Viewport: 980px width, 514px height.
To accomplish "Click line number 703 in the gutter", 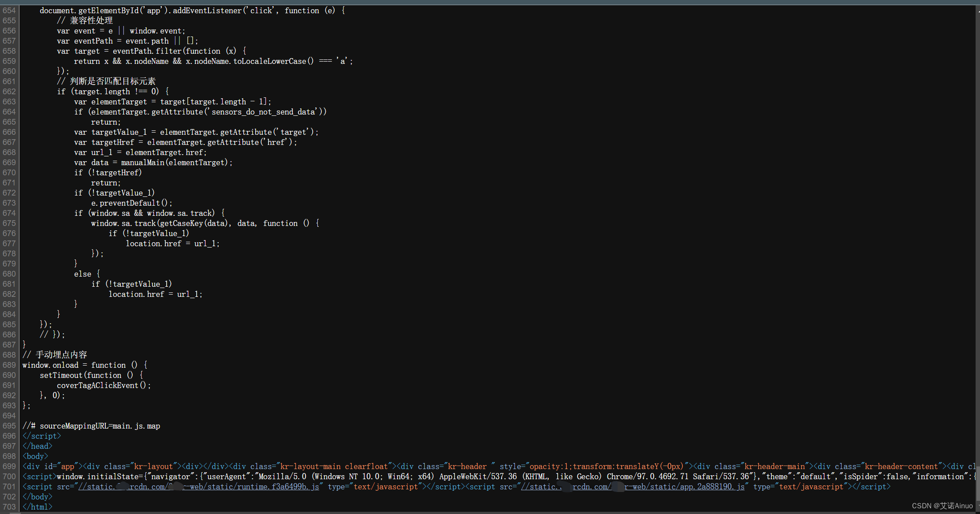I will pyautogui.click(x=9, y=507).
